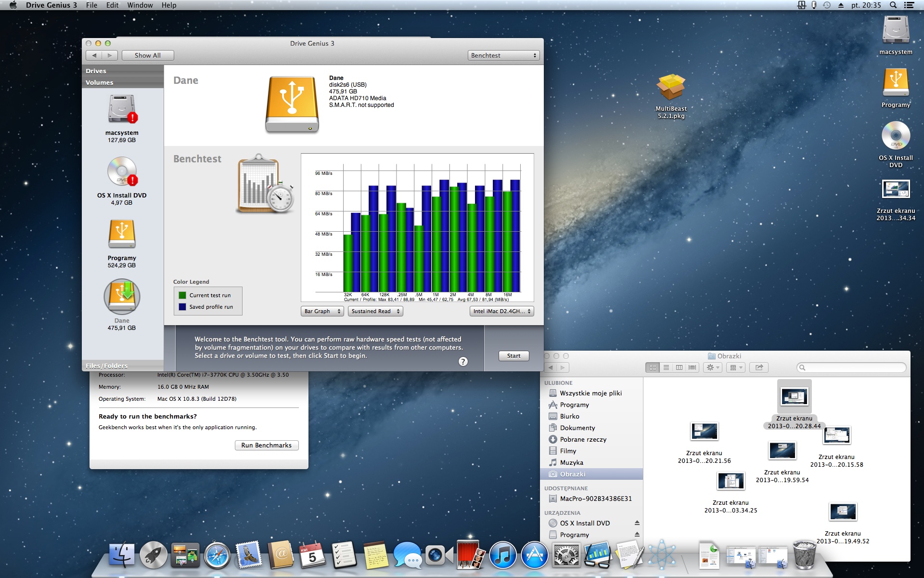Open the Bar Graph type dropdown
This screenshot has height=578, width=924.
point(322,311)
